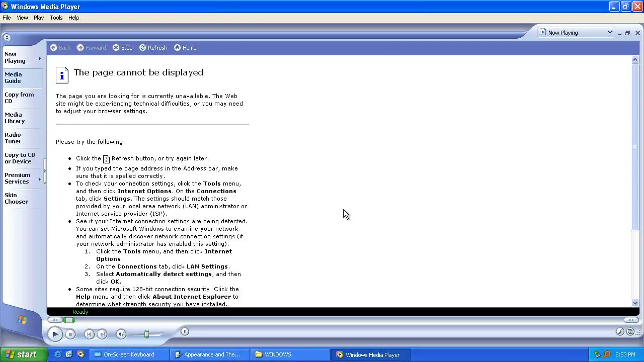Select the Now Playing tab
The height and width of the screenshot is (362, 644).
22,58
